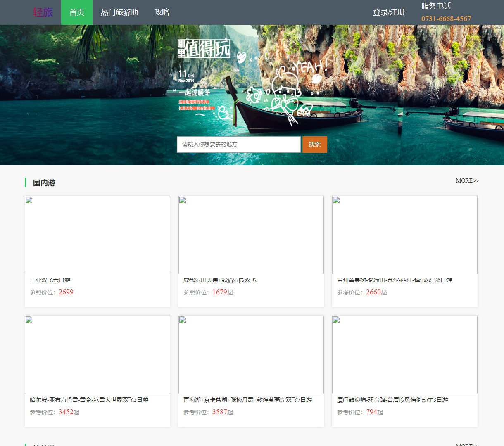This screenshot has height=446, width=504.
Task: Open the 攻略 section
Action: 162,12
